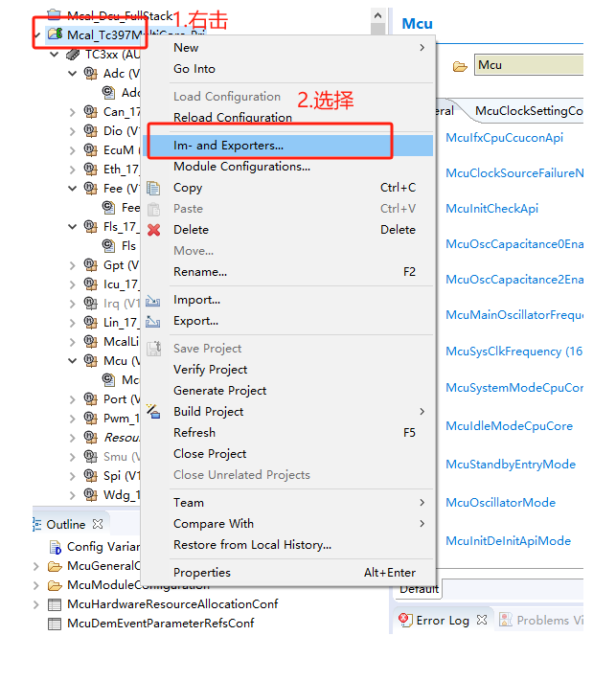
Task: Click the Error Log tab icon
Action: tap(405, 620)
